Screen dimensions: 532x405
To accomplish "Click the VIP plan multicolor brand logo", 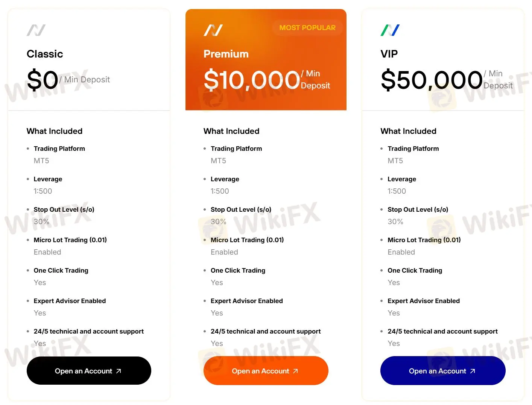I will [390, 30].
